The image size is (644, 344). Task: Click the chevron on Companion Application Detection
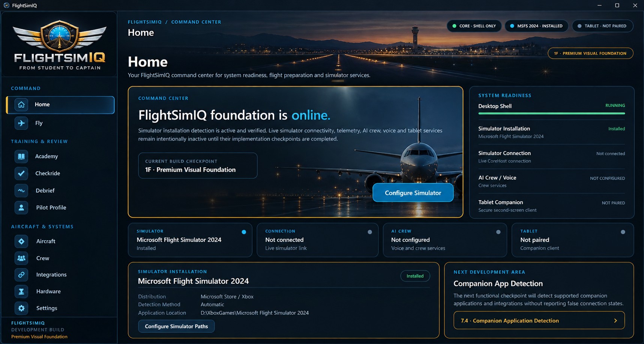click(615, 321)
